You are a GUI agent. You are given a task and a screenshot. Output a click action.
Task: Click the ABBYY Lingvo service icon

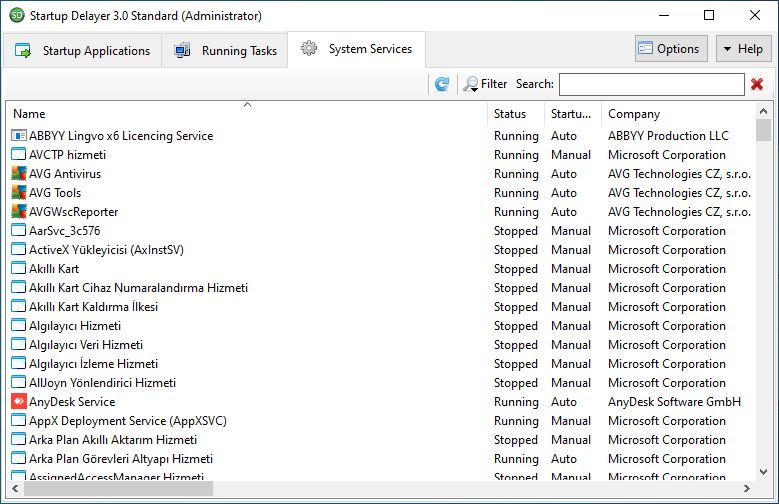pos(18,136)
